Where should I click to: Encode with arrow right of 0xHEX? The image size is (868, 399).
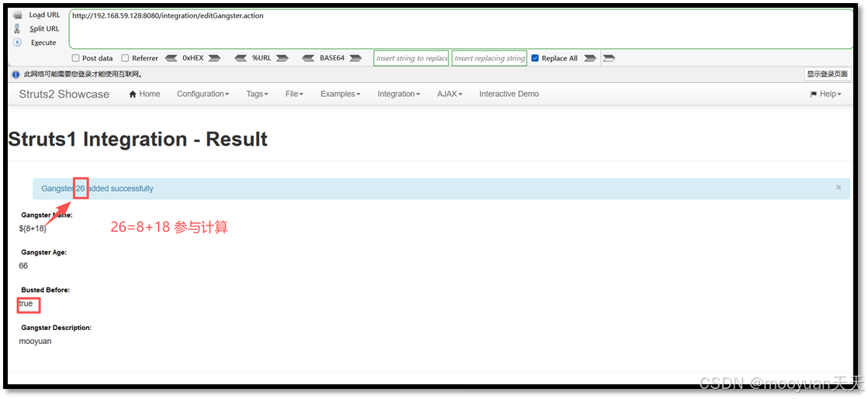[x=214, y=58]
